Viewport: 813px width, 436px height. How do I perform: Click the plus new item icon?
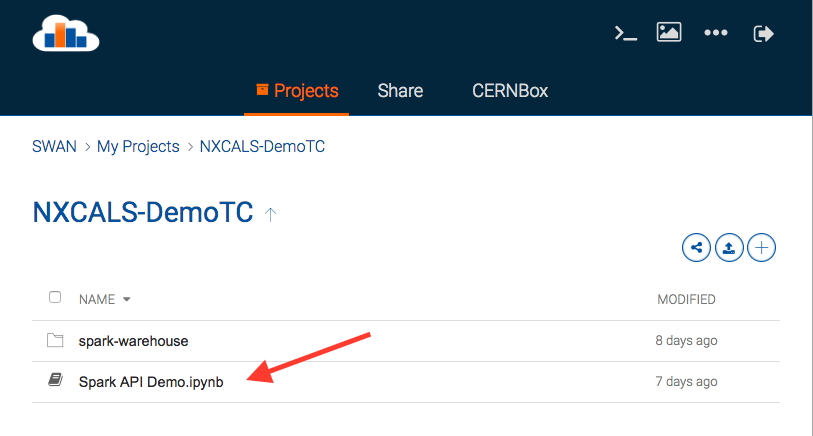coord(762,247)
